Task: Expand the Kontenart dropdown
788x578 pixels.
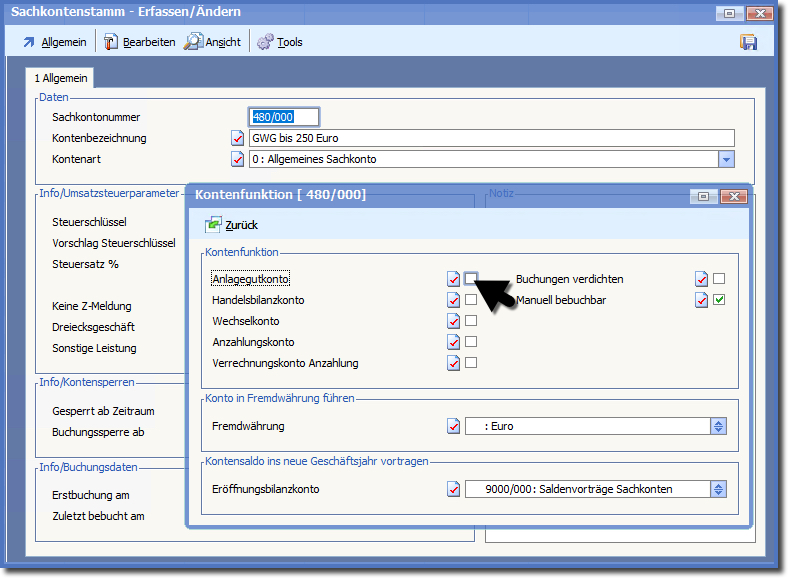Action: click(x=726, y=159)
